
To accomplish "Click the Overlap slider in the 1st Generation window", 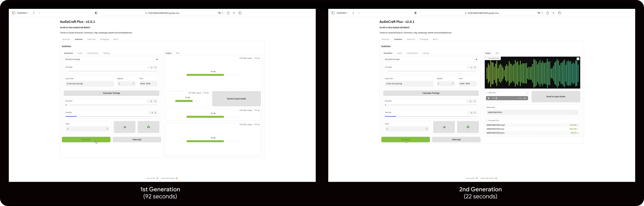I will [111, 116].
